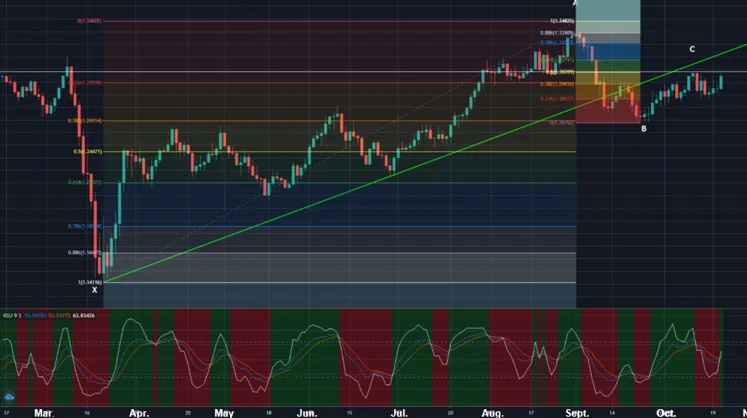Click the Aug. label on time axis
This screenshot has width=747, height=418.
pyautogui.click(x=493, y=413)
